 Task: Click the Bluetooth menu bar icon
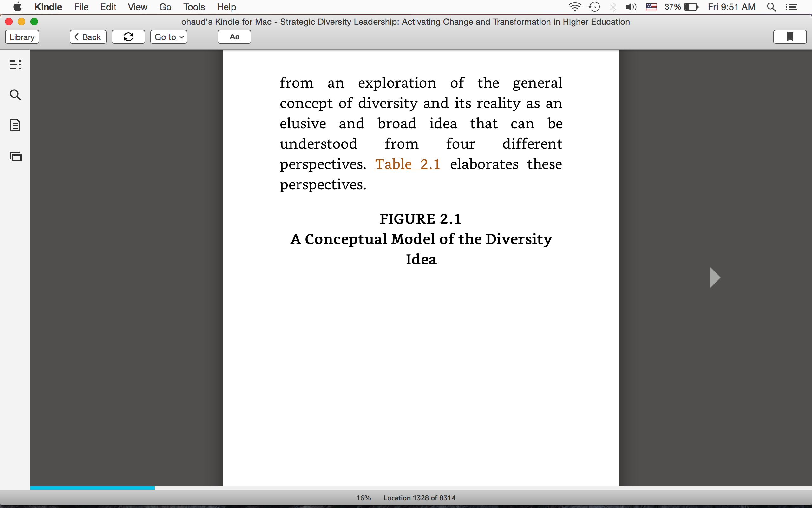coord(613,7)
